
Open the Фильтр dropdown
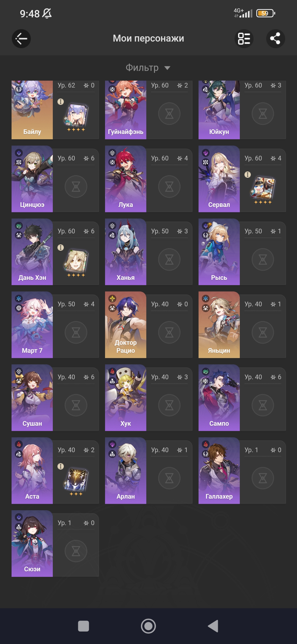[x=148, y=67]
